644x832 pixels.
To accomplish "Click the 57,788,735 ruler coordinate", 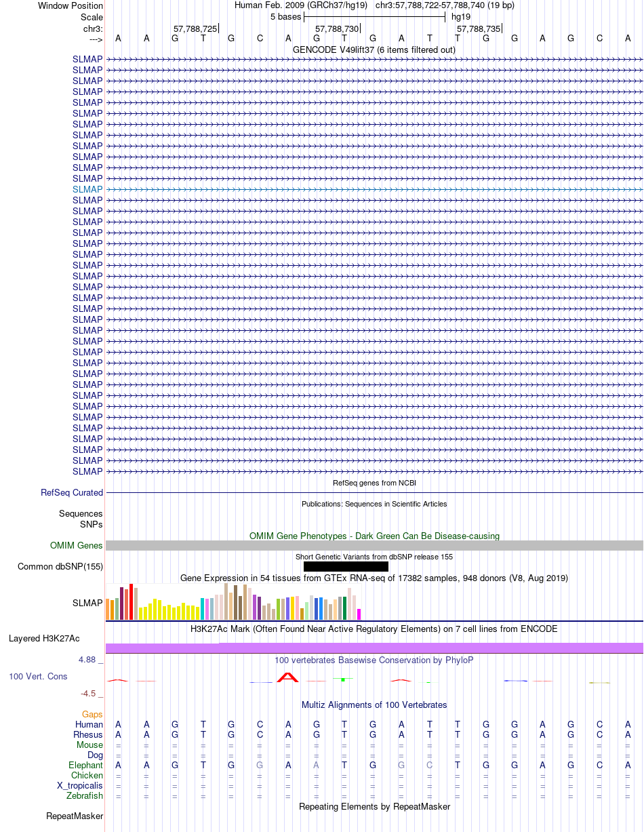I will (x=479, y=29).
